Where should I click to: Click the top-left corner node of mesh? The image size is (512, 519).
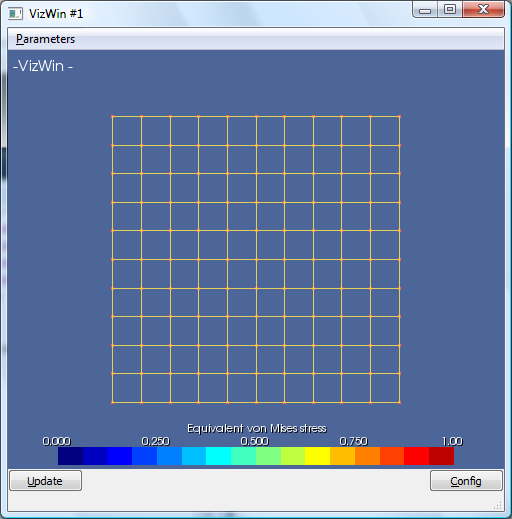coord(113,116)
